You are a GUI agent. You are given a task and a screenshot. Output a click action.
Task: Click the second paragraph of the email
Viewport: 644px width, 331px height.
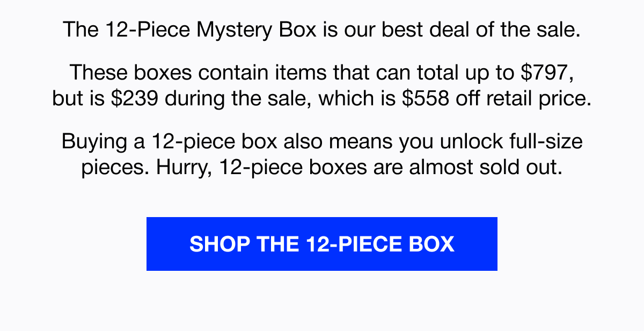(322, 85)
